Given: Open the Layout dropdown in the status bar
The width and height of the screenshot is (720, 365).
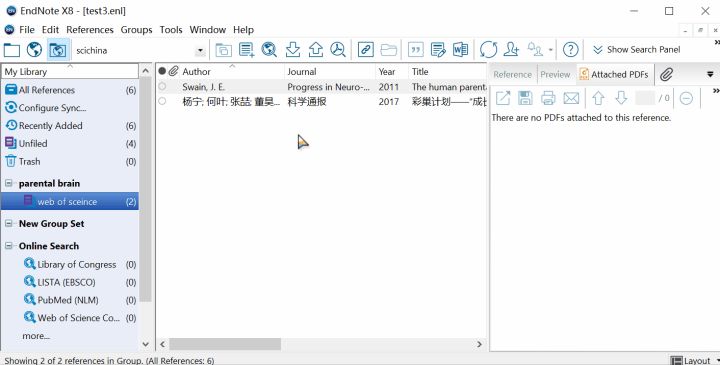Looking at the screenshot, I should pyautogui.click(x=695, y=360).
